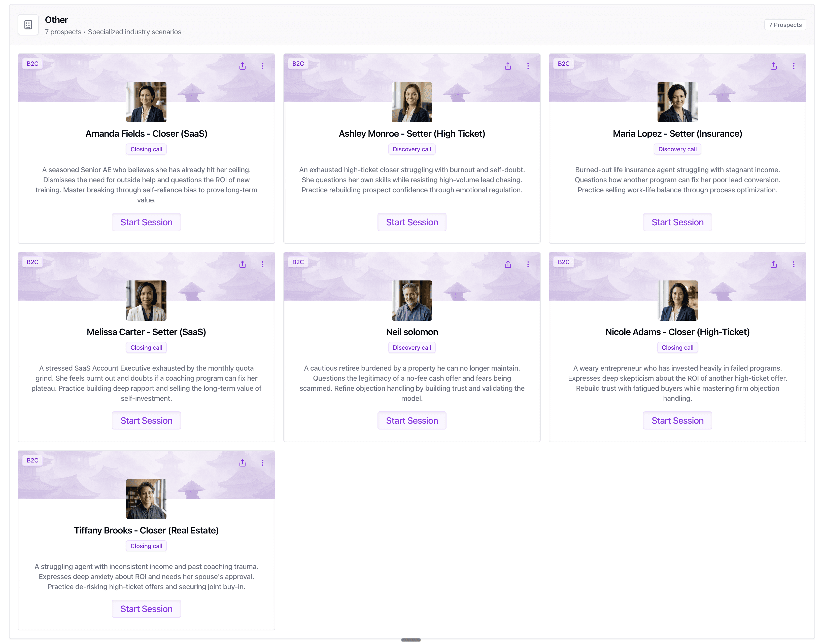The height and width of the screenshot is (644, 824).
Task: Click Maria Lopez's profile photo
Action: pos(677,102)
